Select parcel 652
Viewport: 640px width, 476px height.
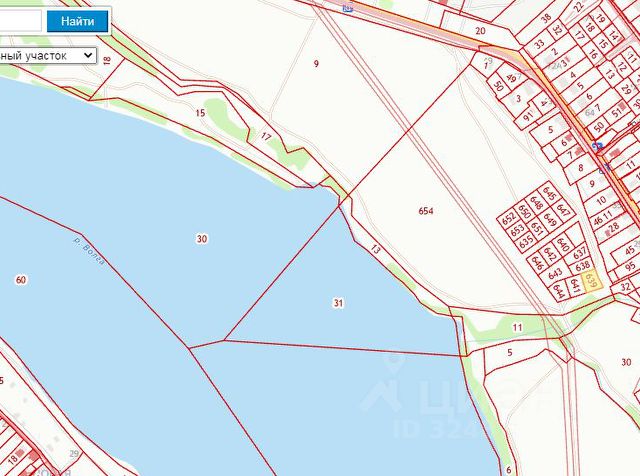[509, 219]
